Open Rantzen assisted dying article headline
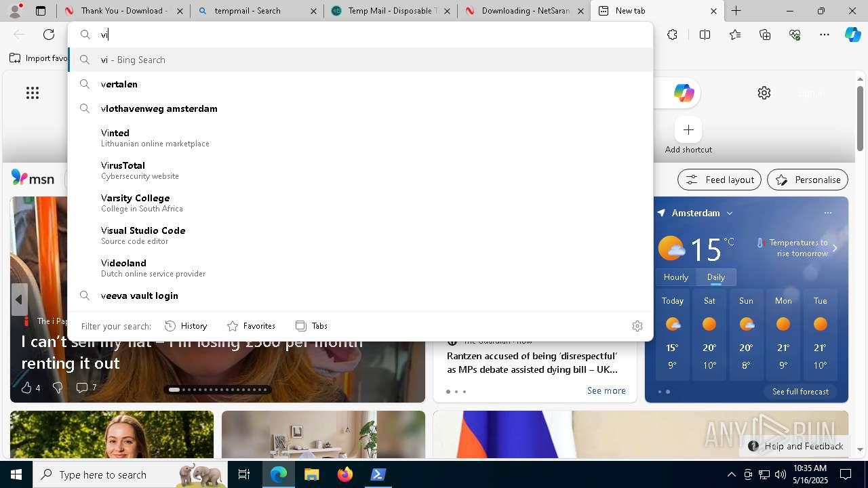This screenshot has width=868, height=488. pos(532,363)
